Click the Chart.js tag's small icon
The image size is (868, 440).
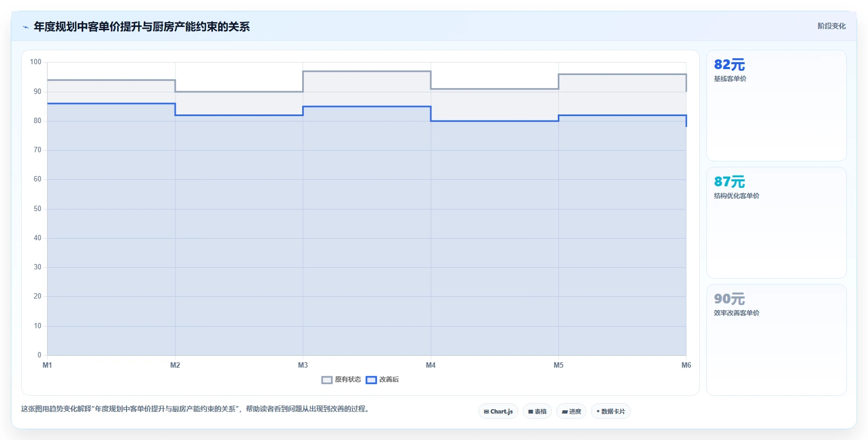click(486, 411)
